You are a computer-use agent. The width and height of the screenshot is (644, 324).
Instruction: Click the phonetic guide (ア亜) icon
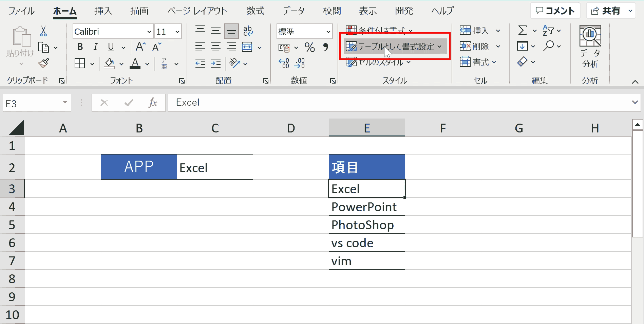164,64
